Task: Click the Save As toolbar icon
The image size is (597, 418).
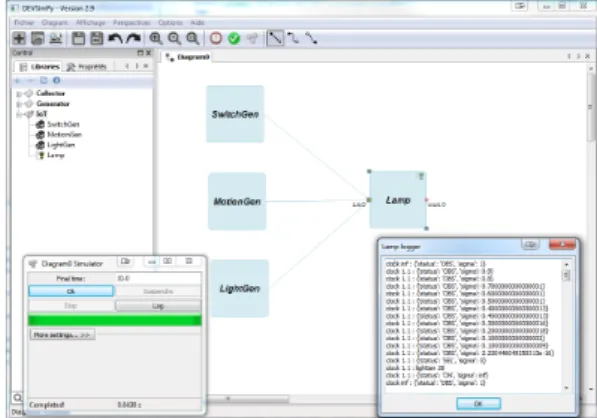Action: (96, 38)
